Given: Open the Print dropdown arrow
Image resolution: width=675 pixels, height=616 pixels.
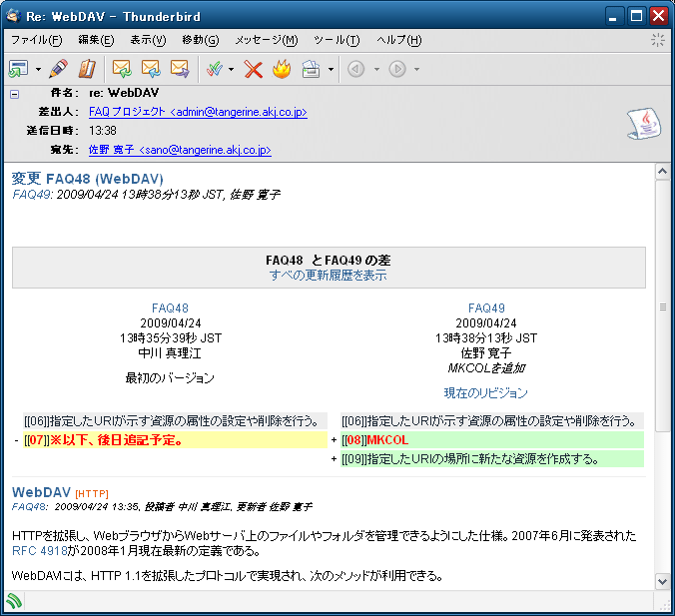Looking at the screenshot, I should pos(331,69).
